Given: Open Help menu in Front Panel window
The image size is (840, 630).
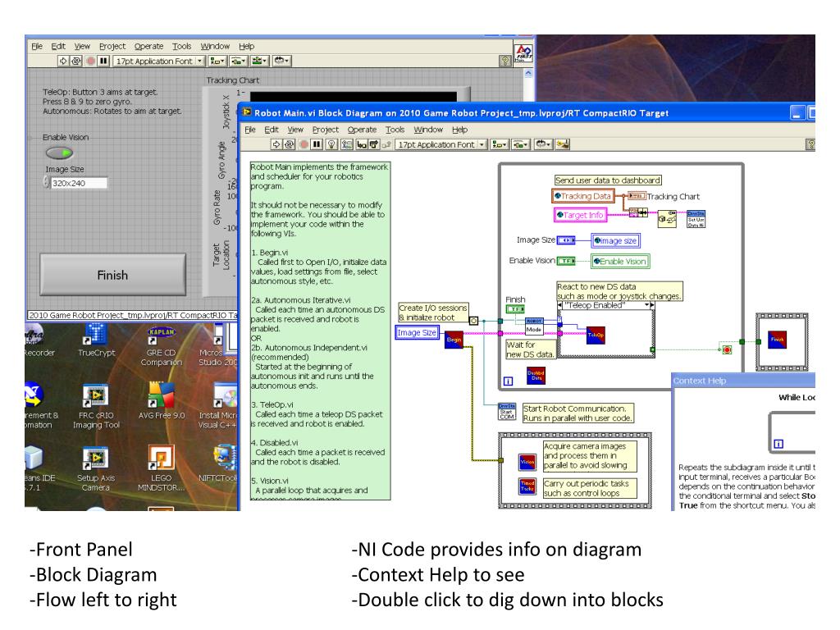Looking at the screenshot, I should click(246, 46).
